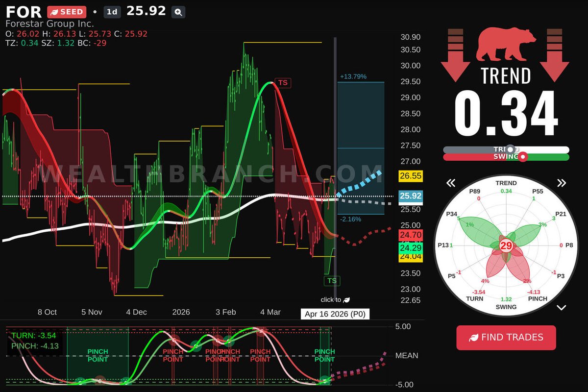
Task: Click the left red down arrow
Action: (455, 55)
